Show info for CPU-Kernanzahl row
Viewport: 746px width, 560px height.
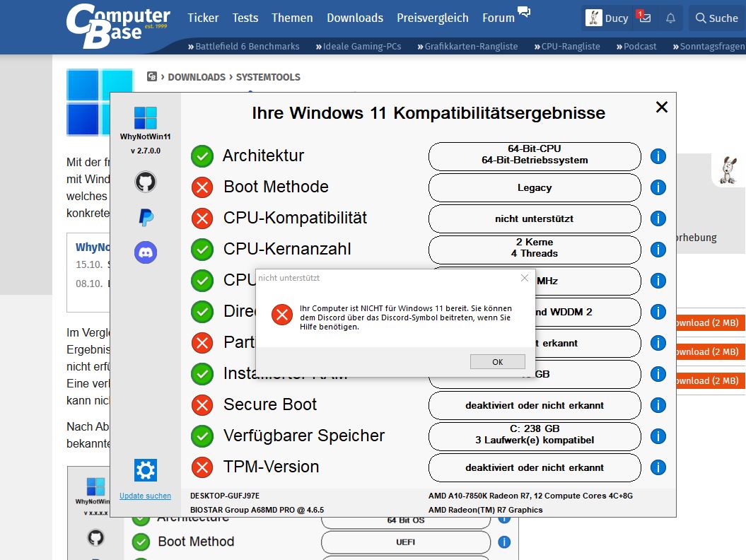[658, 250]
